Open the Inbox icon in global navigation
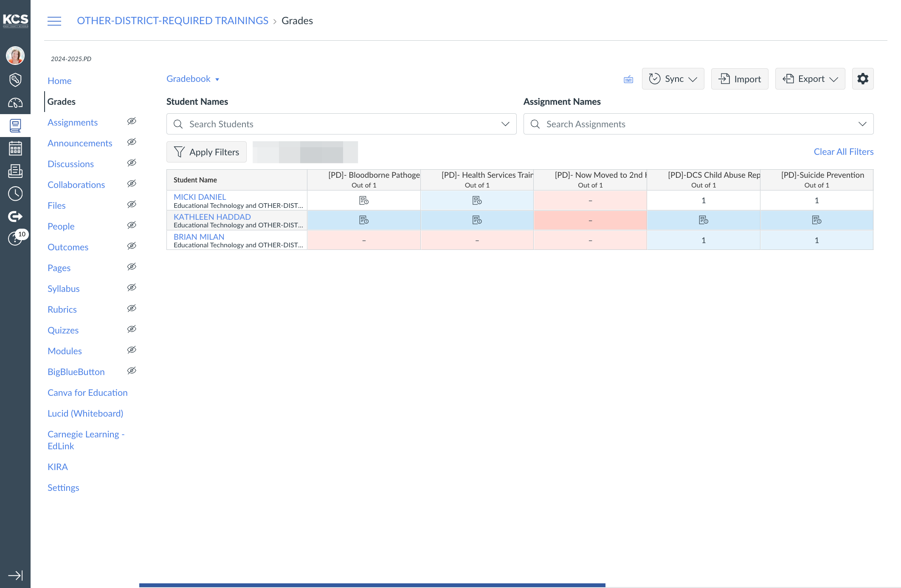This screenshot has height=588, width=901. pyautogui.click(x=15, y=171)
